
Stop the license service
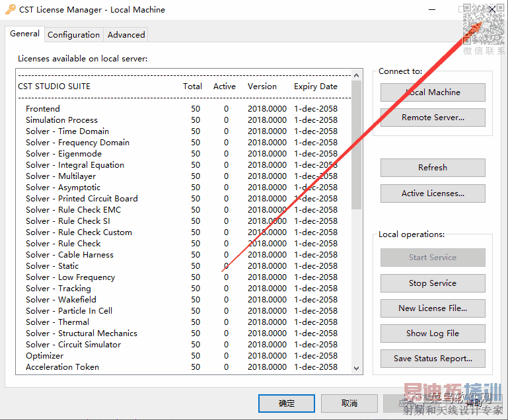coord(433,283)
